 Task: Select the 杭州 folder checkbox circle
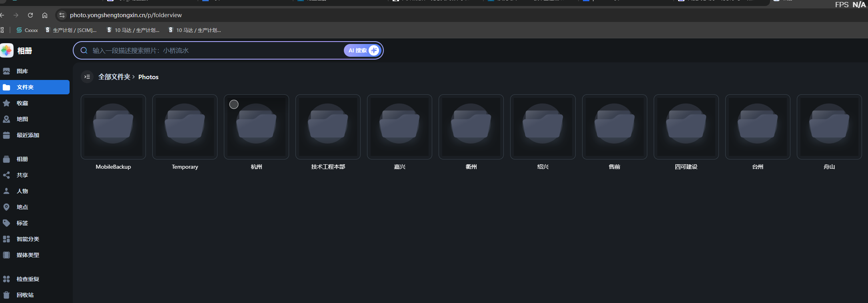tap(234, 104)
